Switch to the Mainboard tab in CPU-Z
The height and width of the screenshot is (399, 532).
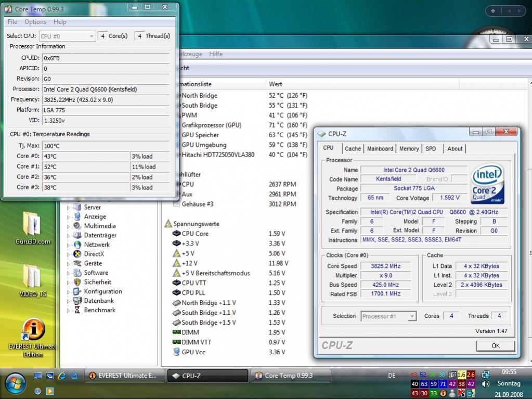[x=380, y=149]
